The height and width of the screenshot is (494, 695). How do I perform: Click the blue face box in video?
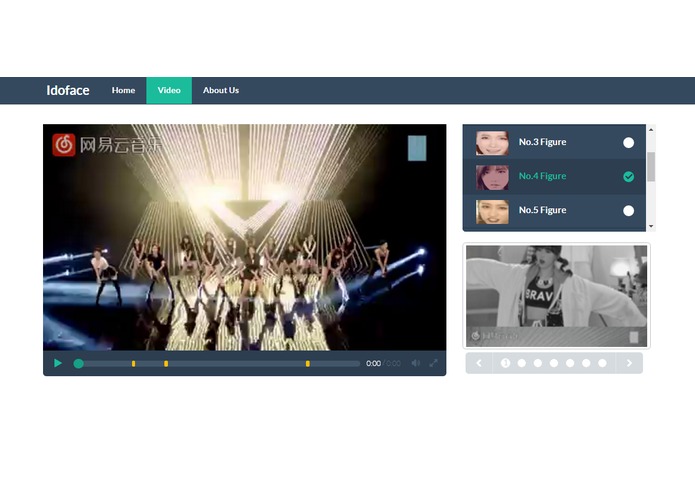(x=417, y=148)
